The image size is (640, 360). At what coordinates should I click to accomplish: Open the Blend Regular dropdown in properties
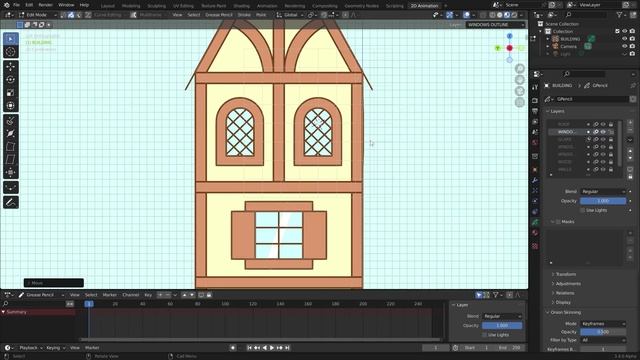[x=603, y=191]
